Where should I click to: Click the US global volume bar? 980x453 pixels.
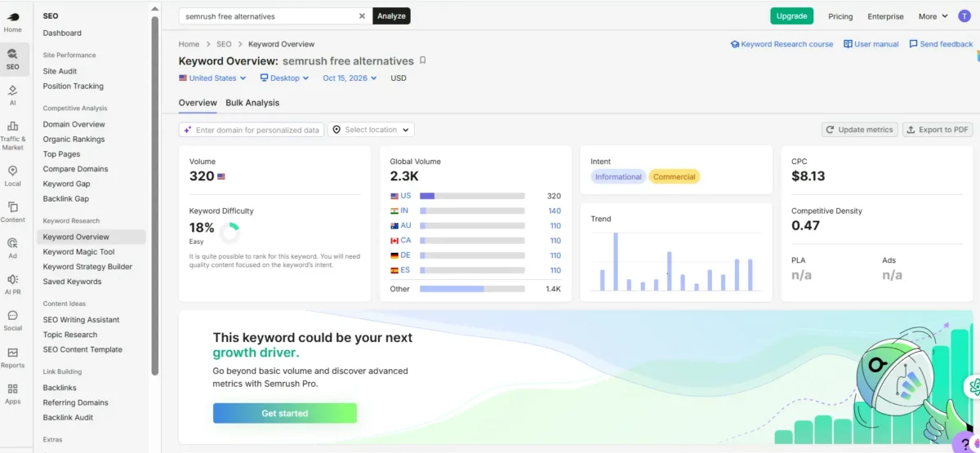[472, 196]
